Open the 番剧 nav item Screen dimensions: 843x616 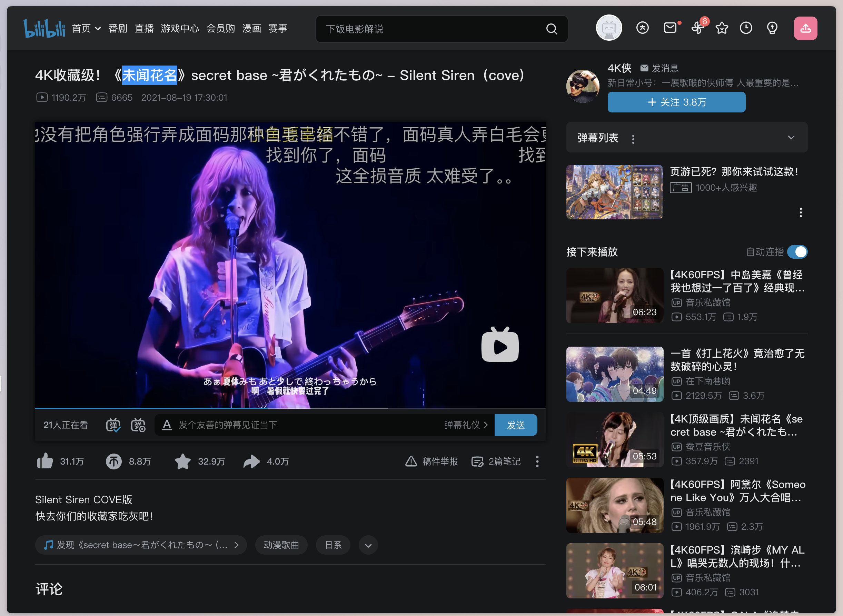point(118,28)
